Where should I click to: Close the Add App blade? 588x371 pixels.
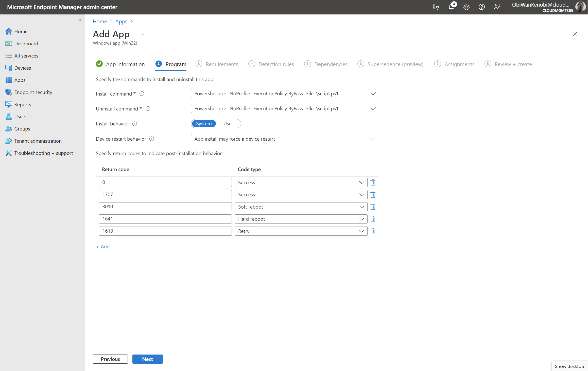click(575, 34)
